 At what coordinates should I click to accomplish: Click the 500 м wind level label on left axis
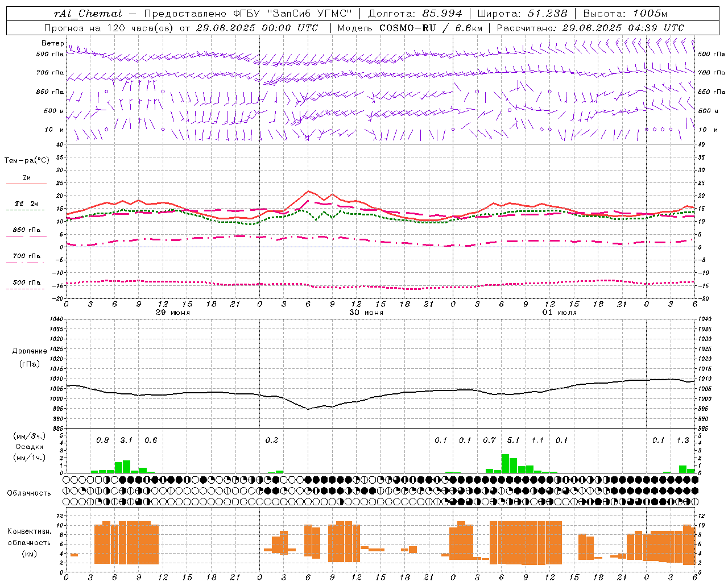click(x=54, y=111)
